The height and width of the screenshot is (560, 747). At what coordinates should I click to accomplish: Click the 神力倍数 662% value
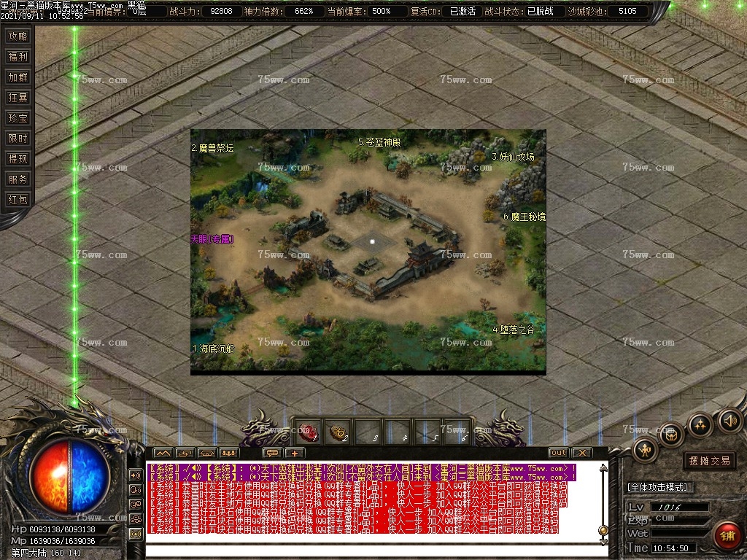pos(304,11)
